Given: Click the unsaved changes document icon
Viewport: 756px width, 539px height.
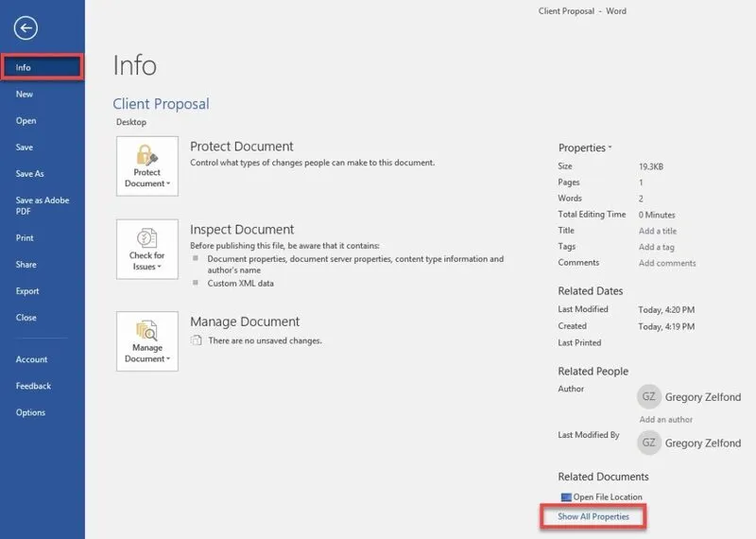Looking at the screenshot, I should tap(197, 340).
